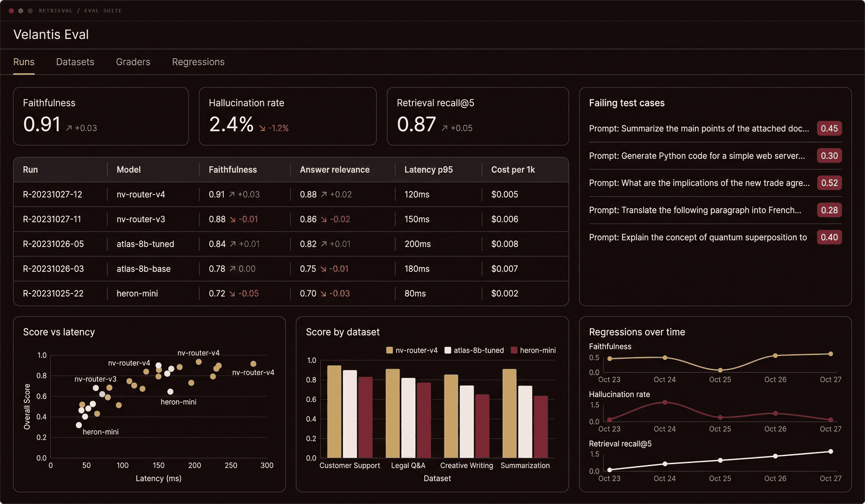Click the heron-mini model cell in table

[x=137, y=294]
